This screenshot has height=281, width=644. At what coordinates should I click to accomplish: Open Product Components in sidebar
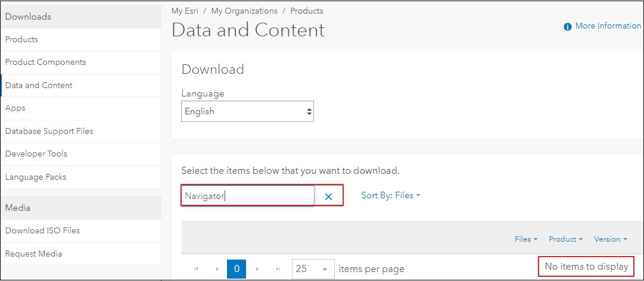pos(80,63)
